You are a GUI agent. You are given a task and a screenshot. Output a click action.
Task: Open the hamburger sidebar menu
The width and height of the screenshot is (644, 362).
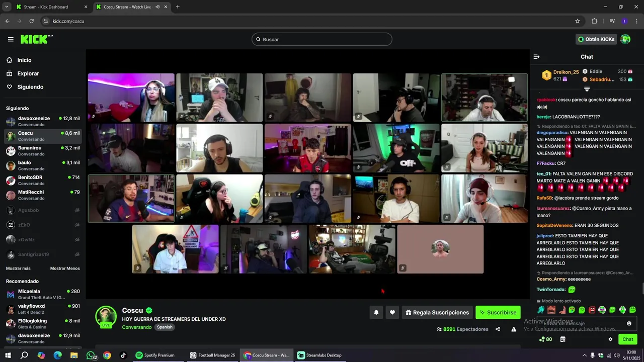pos(11,39)
